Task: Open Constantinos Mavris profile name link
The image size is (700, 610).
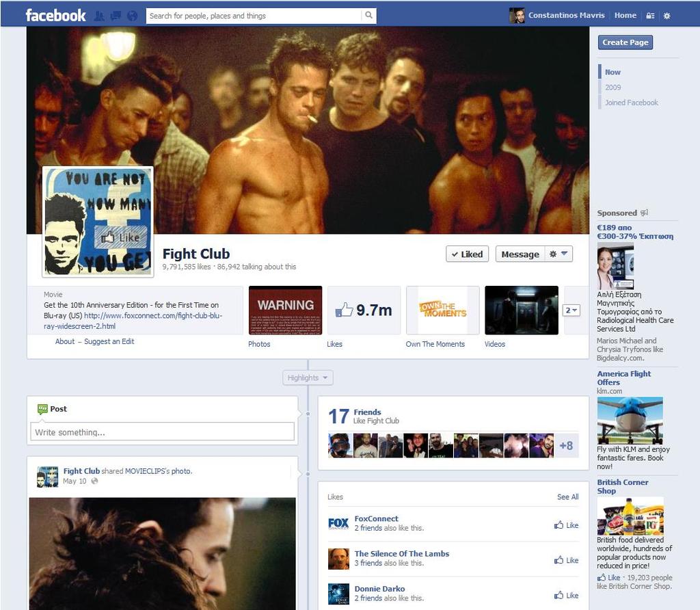Action: (566, 15)
